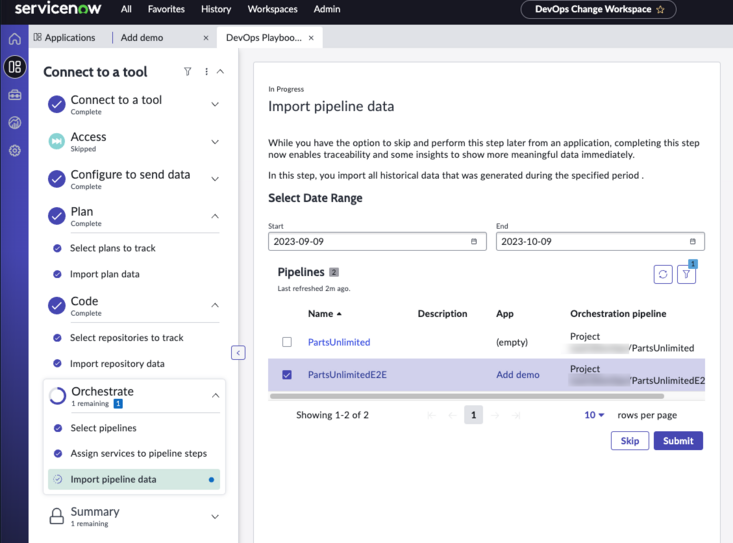Click the DevOps Change Workspace button

click(598, 9)
